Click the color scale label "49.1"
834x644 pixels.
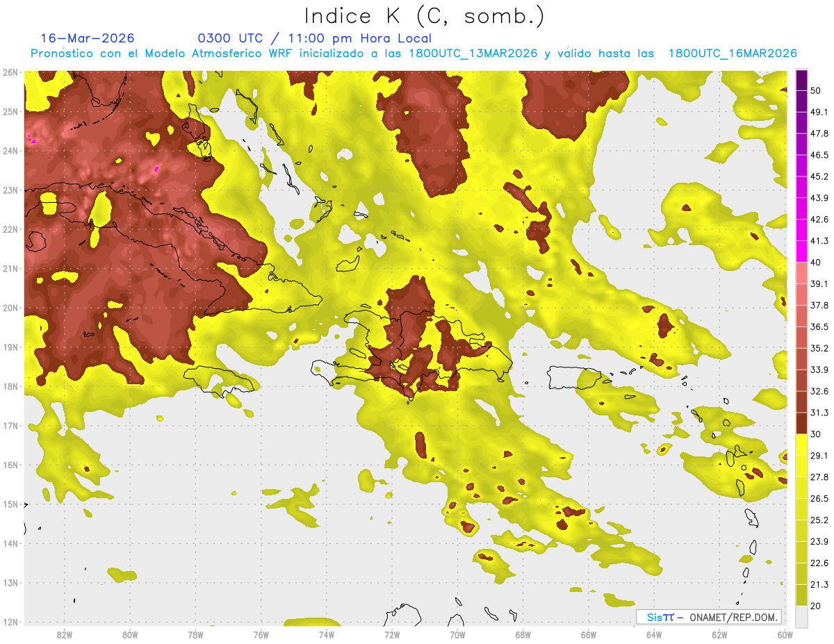point(819,112)
